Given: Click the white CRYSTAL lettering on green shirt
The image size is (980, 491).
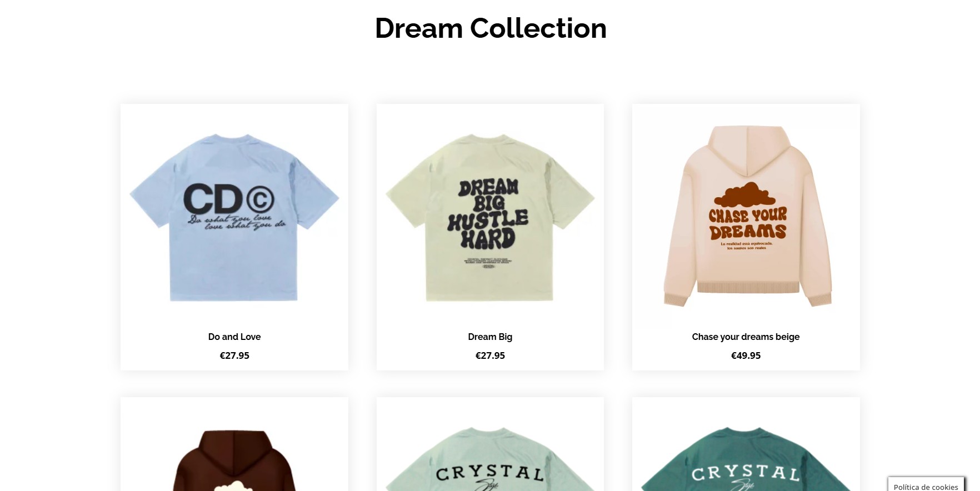Looking at the screenshot, I should (x=746, y=473).
